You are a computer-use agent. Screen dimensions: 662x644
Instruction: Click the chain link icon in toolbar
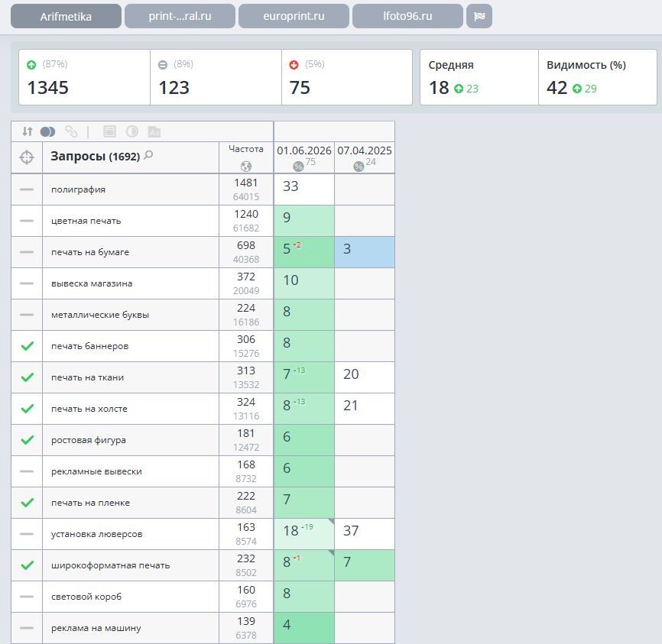click(x=71, y=131)
